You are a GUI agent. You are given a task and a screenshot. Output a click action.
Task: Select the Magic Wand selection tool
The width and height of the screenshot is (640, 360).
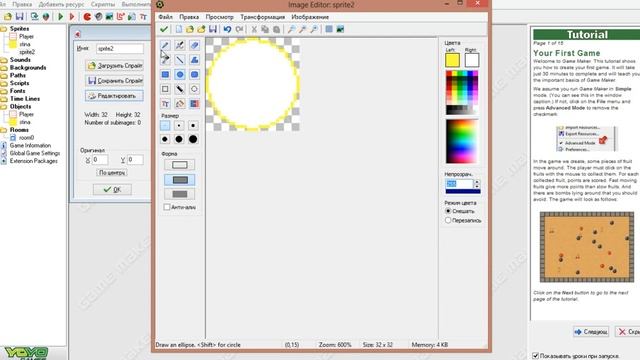tap(180, 89)
